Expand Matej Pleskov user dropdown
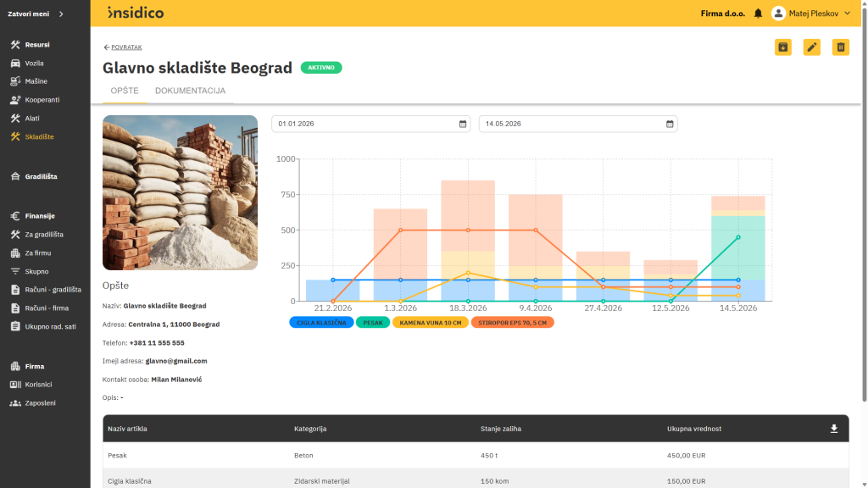The width and height of the screenshot is (868, 488). coord(811,14)
